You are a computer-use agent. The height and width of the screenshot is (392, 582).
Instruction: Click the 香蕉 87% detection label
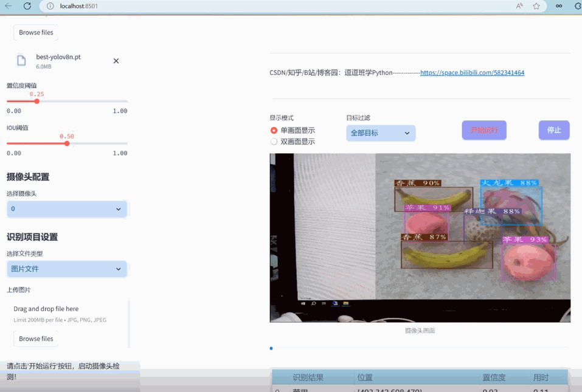tap(424, 237)
